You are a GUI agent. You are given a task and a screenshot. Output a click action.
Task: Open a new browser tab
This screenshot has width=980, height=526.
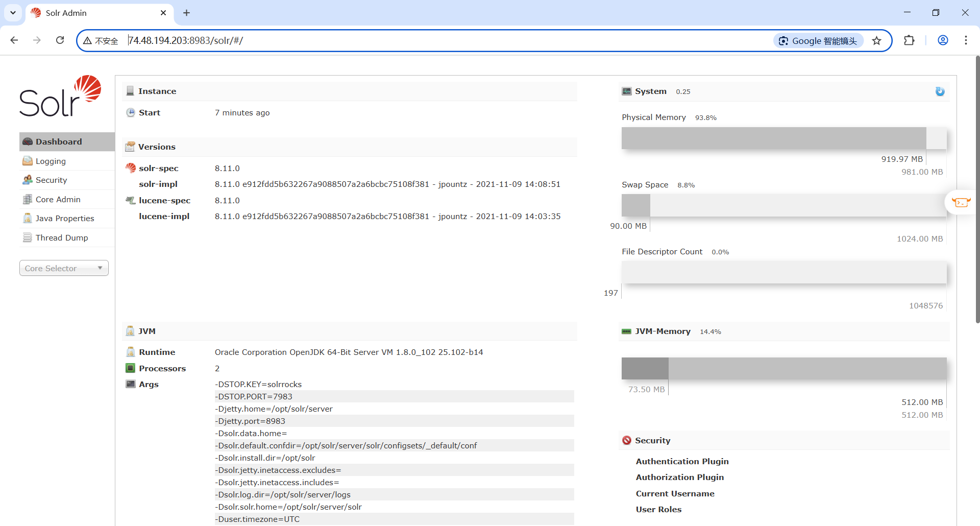click(187, 13)
